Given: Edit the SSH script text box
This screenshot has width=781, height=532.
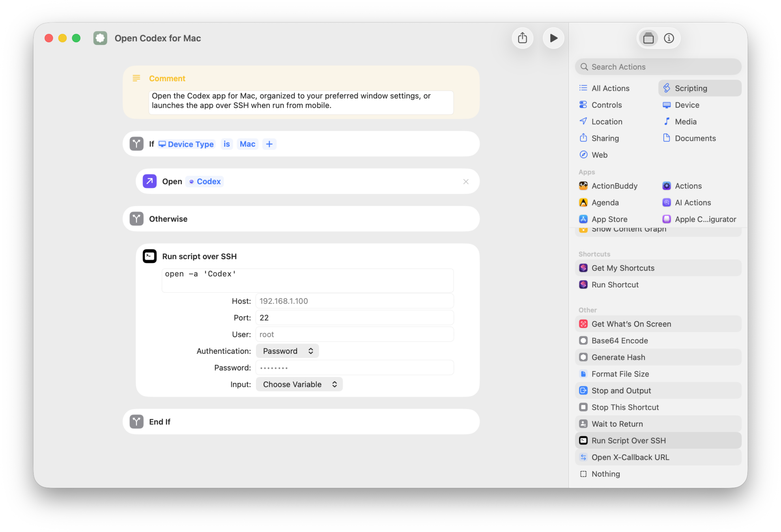Looking at the screenshot, I should point(308,280).
